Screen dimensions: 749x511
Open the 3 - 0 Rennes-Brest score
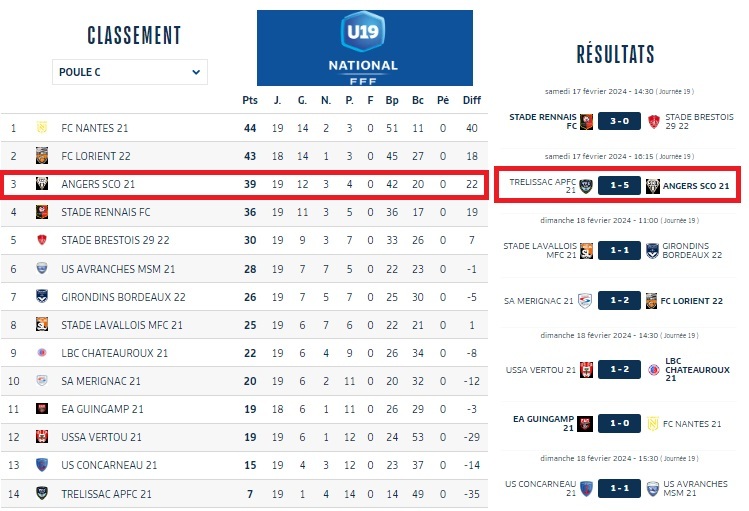[x=620, y=121]
